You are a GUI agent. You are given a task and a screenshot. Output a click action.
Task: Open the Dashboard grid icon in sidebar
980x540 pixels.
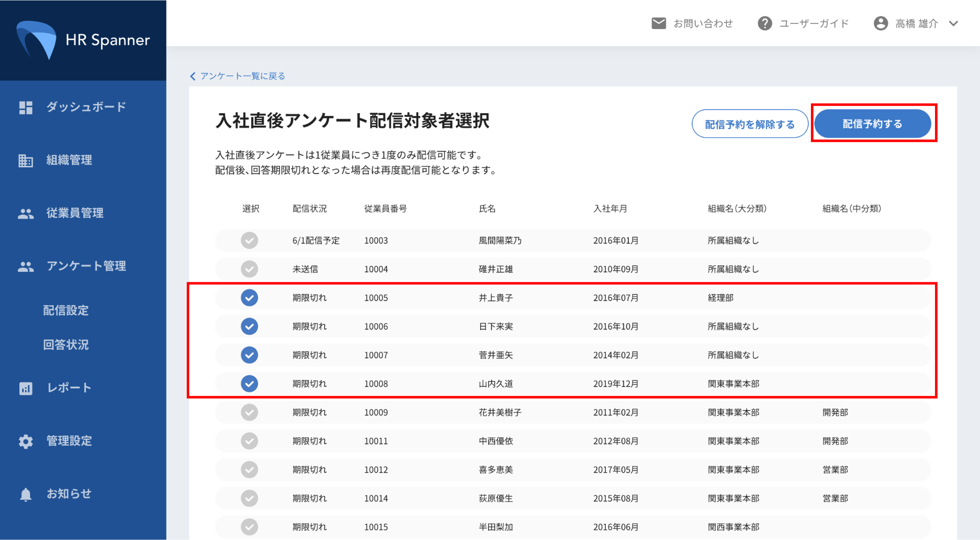click(x=26, y=108)
